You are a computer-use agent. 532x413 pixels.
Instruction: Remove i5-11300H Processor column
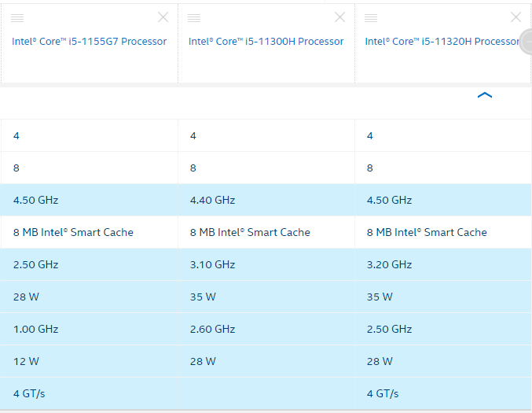click(x=339, y=17)
